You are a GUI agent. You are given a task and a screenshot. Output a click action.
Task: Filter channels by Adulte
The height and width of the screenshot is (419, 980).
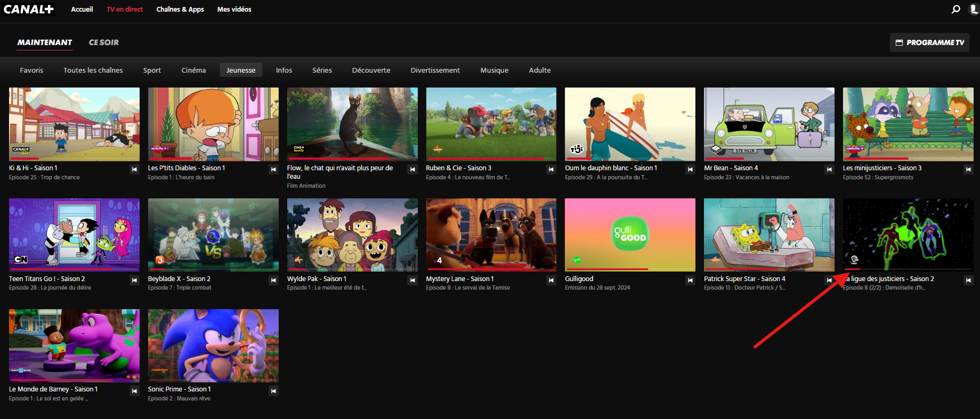coord(540,70)
